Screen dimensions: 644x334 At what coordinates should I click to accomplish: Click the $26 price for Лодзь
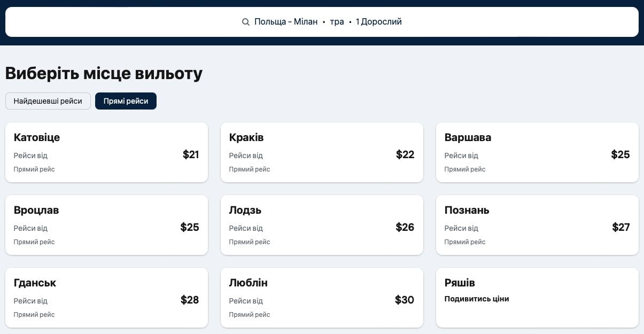(405, 227)
